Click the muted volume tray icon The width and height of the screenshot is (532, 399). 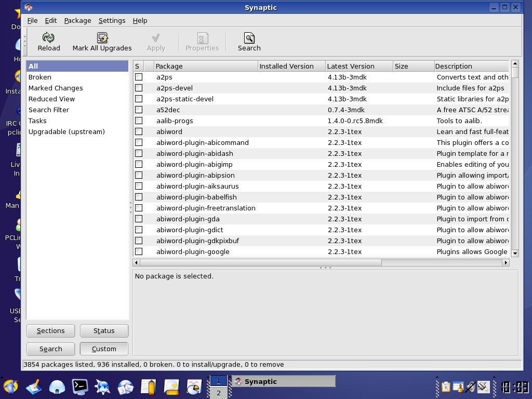471,387
